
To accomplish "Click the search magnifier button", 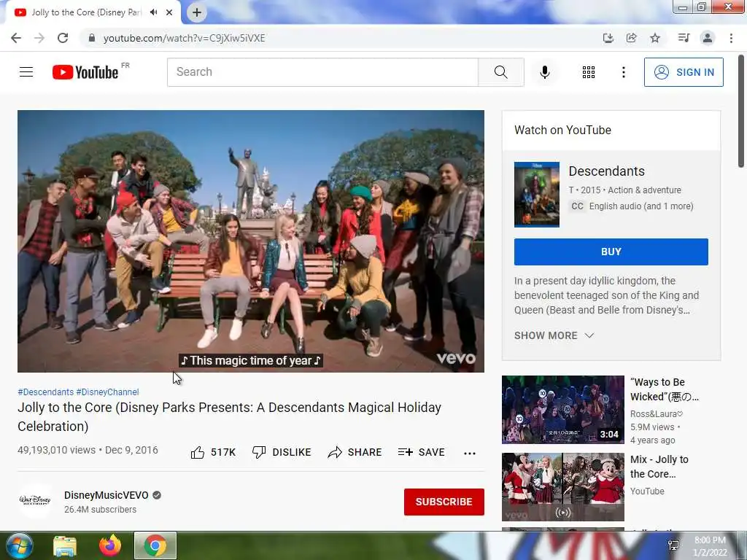I will coord(500,72).
